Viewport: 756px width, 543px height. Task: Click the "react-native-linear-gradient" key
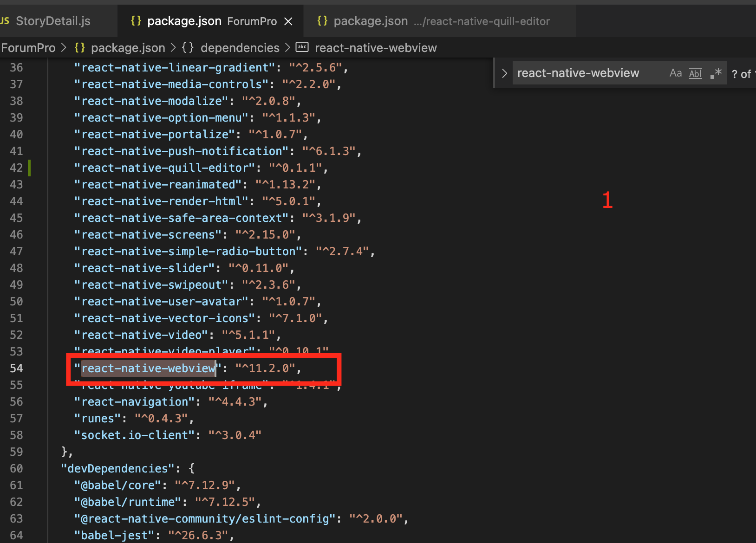coord(175,67)
